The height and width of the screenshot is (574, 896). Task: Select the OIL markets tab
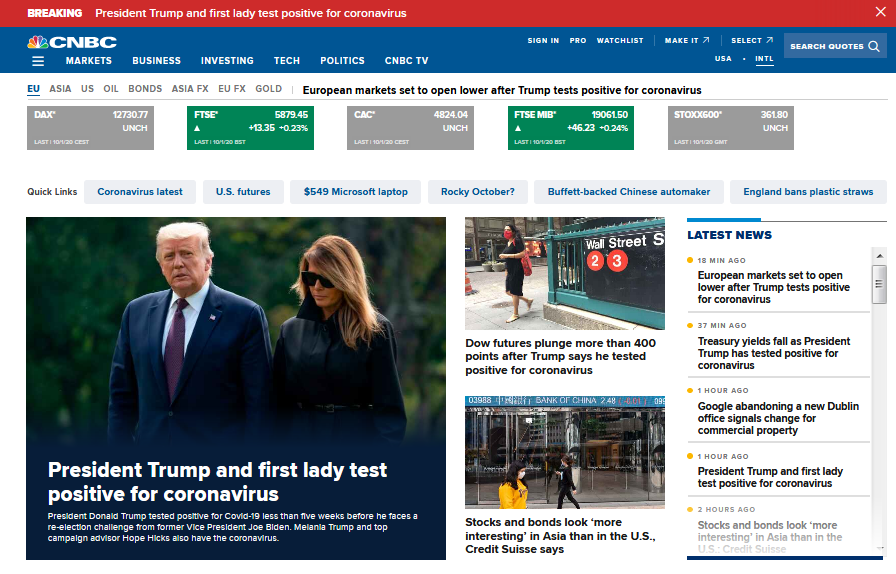click(x=111, y=89)
